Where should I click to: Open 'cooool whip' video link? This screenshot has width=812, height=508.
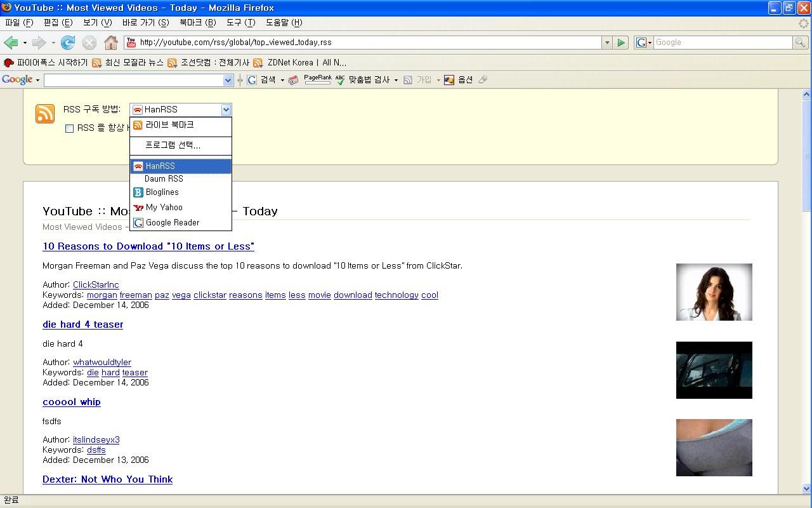(x=72, y=402)
